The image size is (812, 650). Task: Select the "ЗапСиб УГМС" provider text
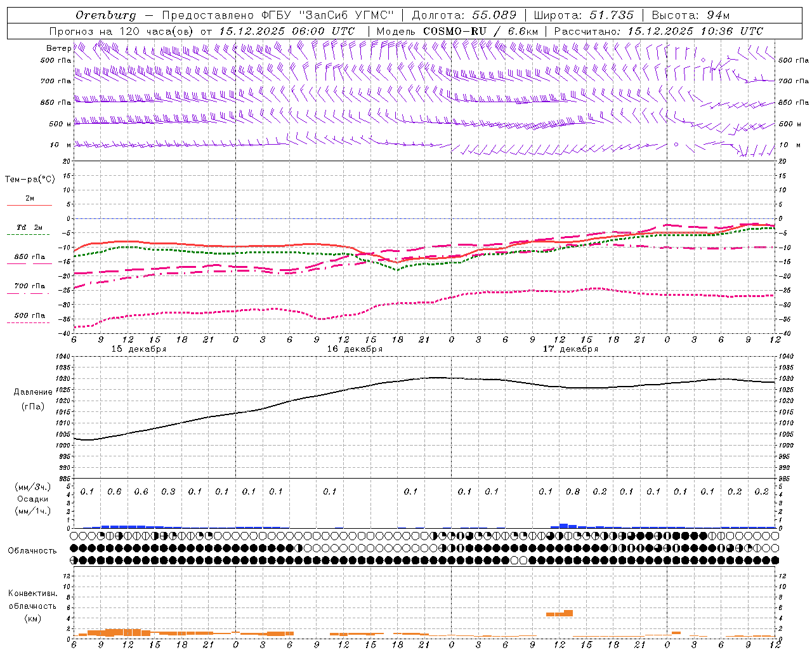point(346,15)
